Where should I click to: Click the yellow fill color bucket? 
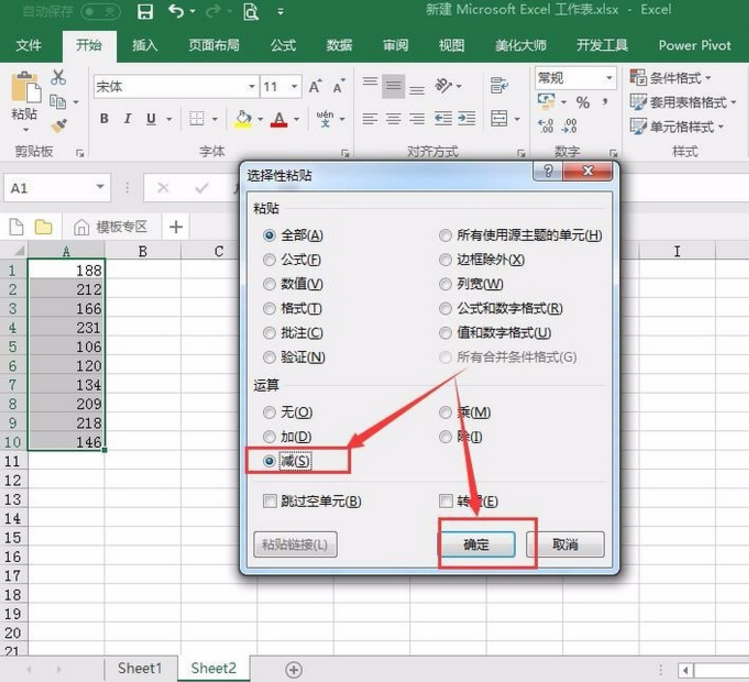(242, 119)
